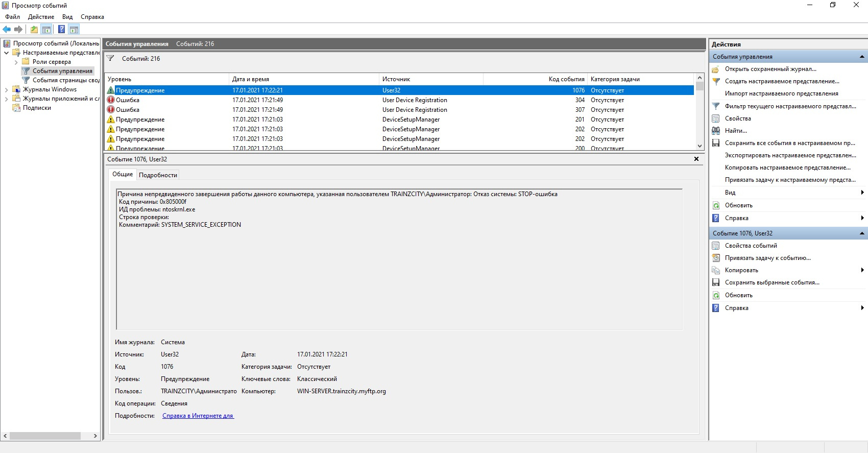Image resolution: width=868 pixels, height=453 pixels.
Task: Click tree pane horizontal scrollbar left arrow
Action: (5, 436)
